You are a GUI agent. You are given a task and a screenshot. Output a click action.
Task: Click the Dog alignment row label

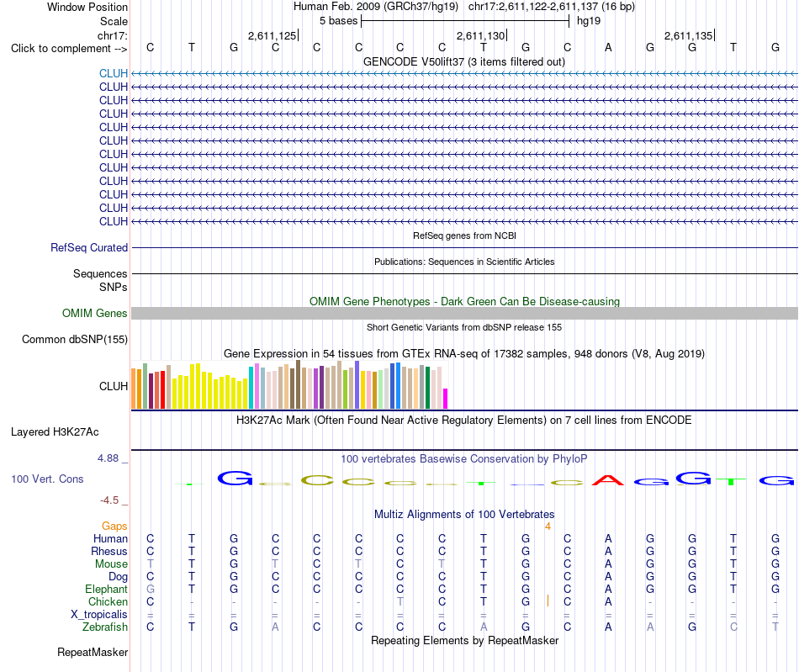(x=118, y=577)
